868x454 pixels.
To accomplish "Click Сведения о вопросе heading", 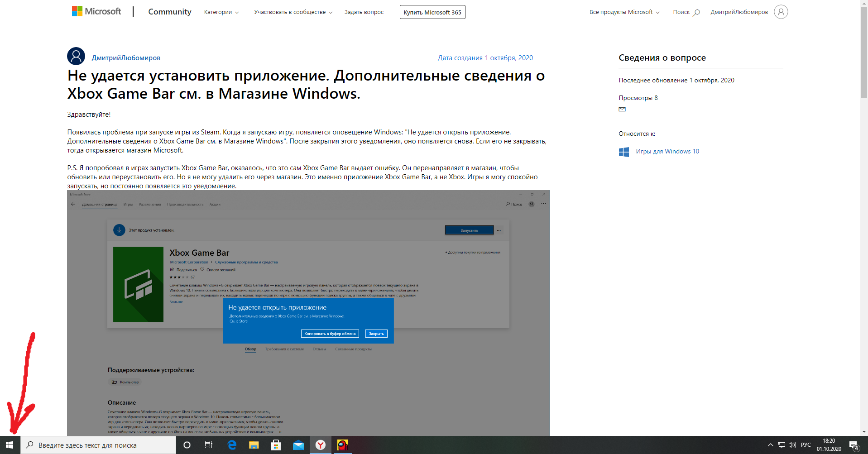I will [662, 57].
